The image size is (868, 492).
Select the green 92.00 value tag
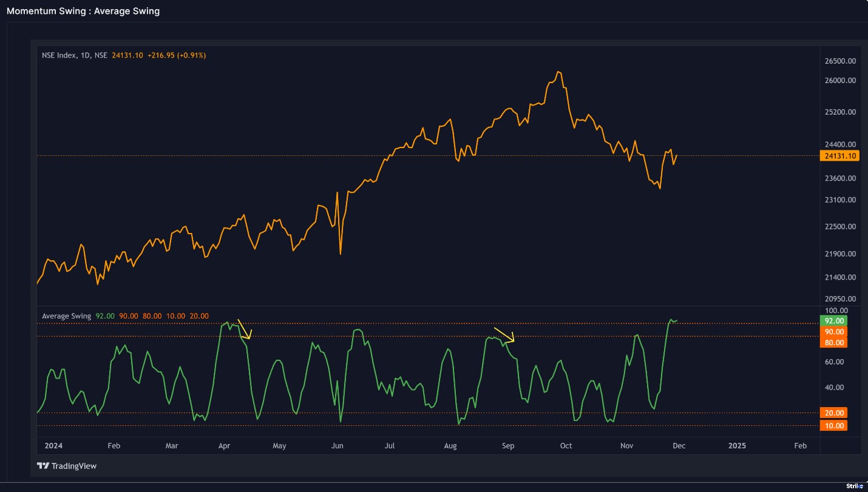(x=833, y=321)
